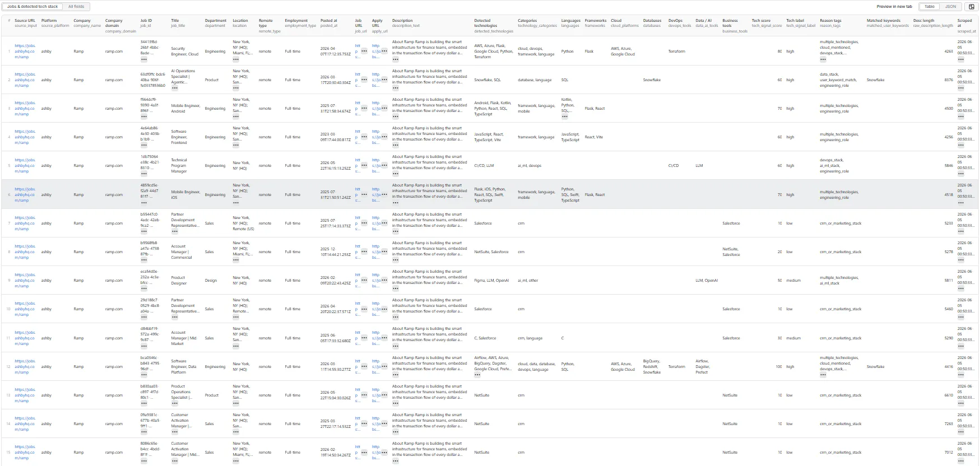Screen dimensions: 980x466
Task: Click the Remote type column header
Action: tap(270, 26)
